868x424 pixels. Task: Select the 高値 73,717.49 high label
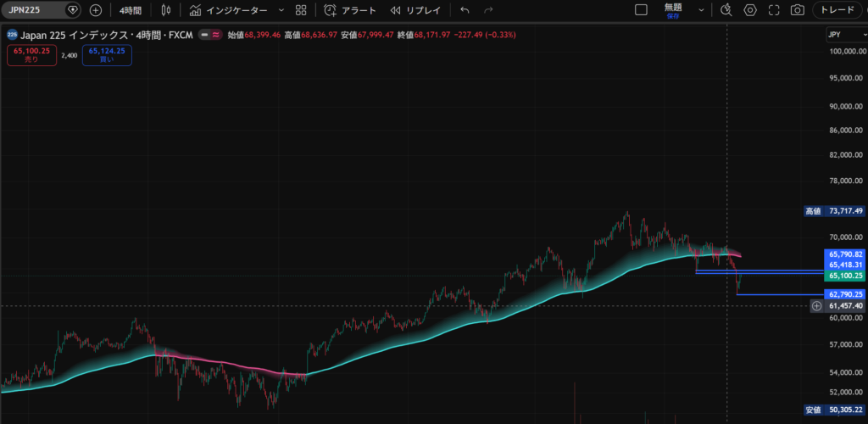(834, 211)
